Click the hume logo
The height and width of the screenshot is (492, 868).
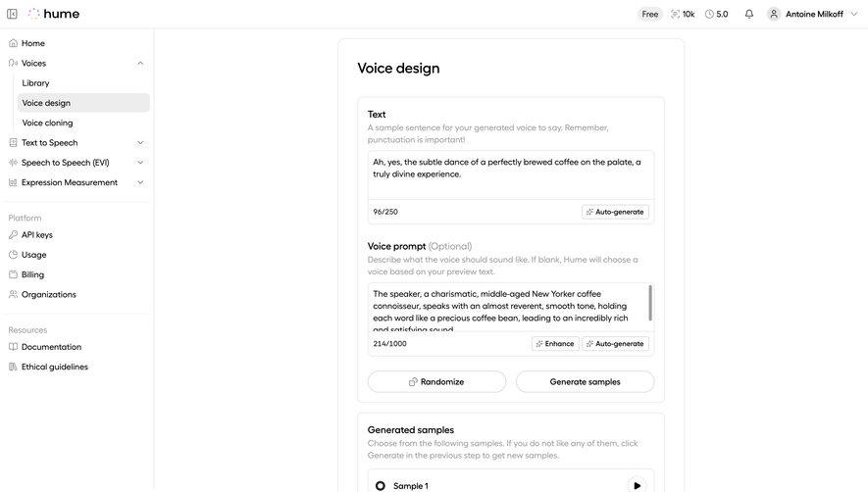(54, 14)
